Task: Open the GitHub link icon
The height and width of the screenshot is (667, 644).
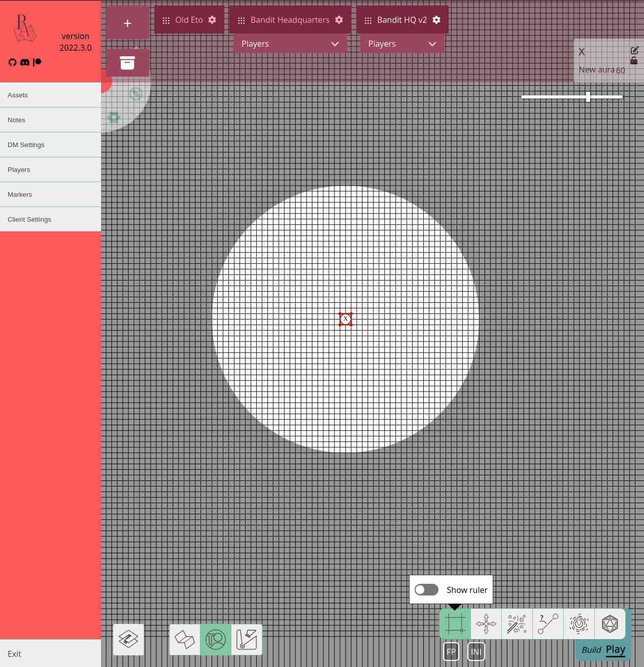Action: coord(13,62)
